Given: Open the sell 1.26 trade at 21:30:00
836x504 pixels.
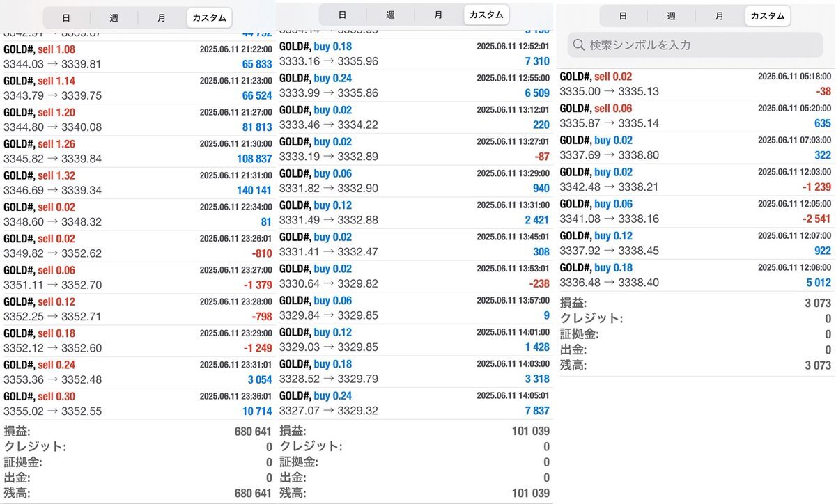Looking at the screenshot, I should click(137, 151).
